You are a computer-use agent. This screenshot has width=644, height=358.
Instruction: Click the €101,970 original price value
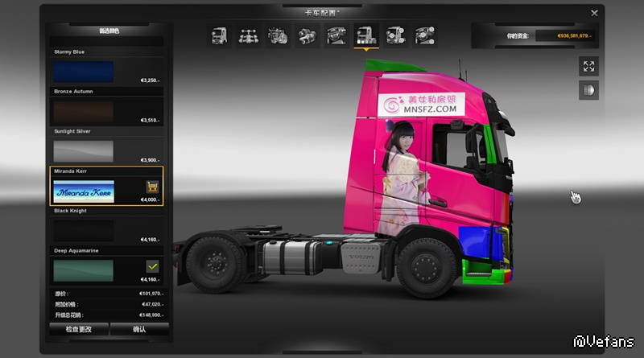(151, 294)
